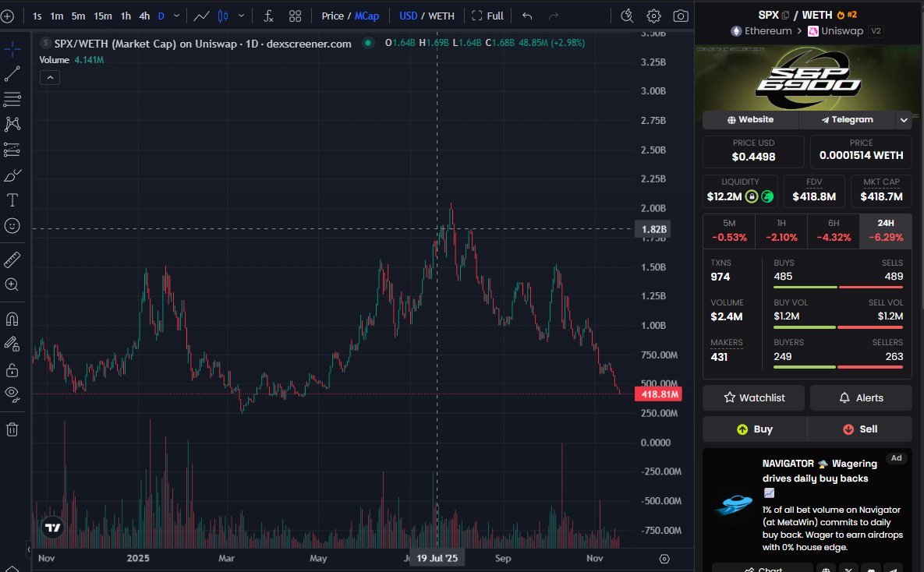Open the indicator templates grid

[x=296, y=16]
